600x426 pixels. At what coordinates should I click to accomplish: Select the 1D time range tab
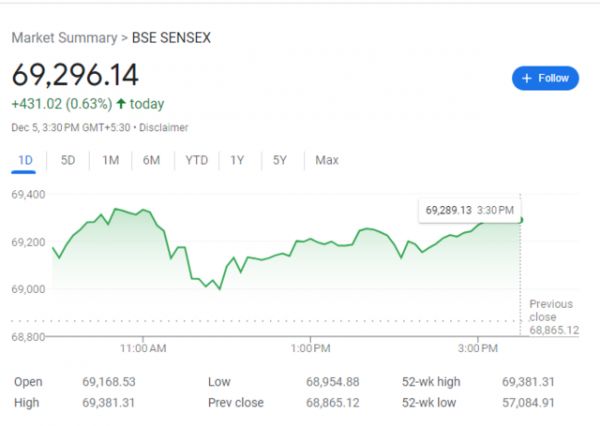pos(26,160)
